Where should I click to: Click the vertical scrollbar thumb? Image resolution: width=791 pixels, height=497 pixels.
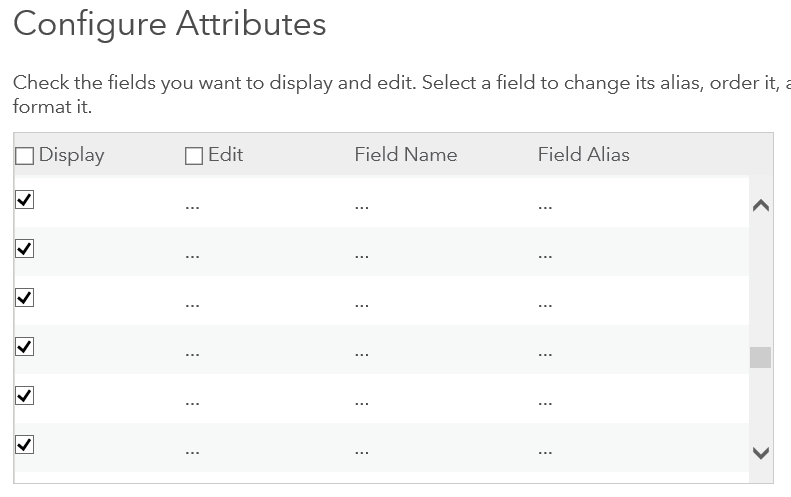760,357
